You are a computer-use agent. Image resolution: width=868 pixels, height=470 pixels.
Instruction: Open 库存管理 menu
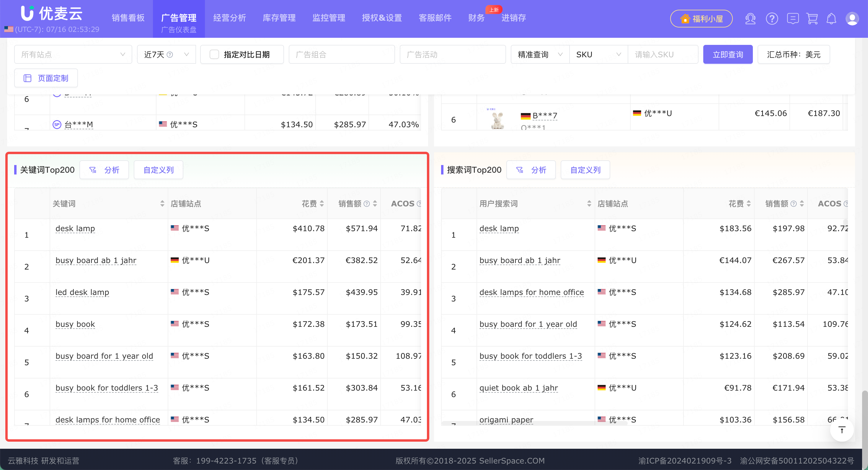coord(279,18)
